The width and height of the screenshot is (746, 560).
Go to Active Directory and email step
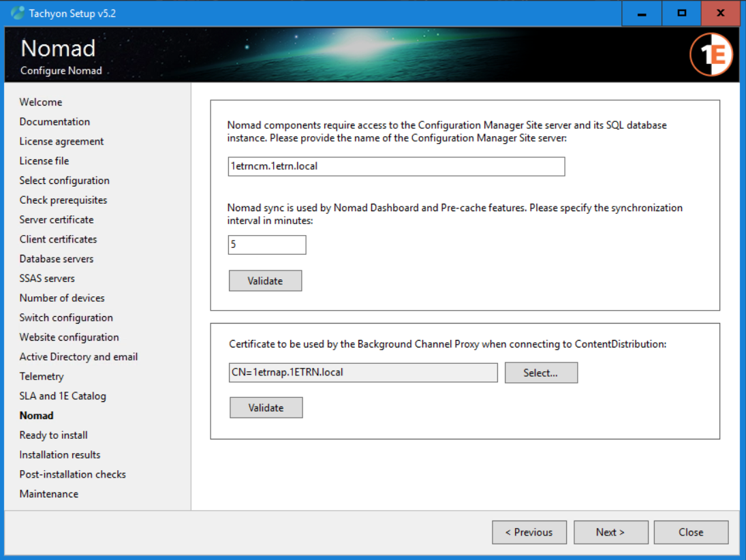click(x=78, y=357)
